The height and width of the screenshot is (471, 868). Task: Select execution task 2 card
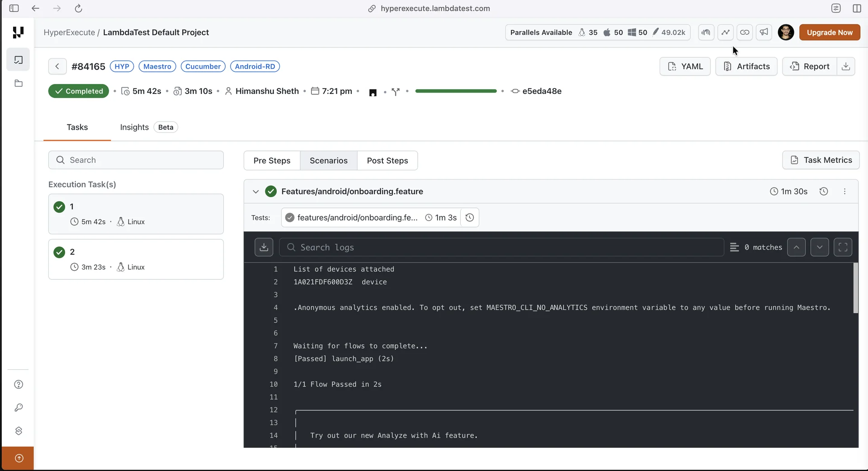point(136,259)
